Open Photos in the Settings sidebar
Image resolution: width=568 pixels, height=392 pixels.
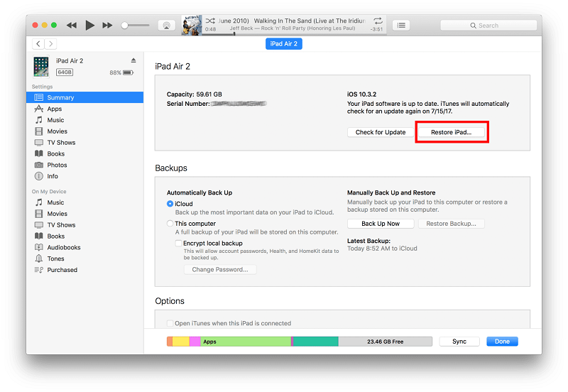(57, 165)
